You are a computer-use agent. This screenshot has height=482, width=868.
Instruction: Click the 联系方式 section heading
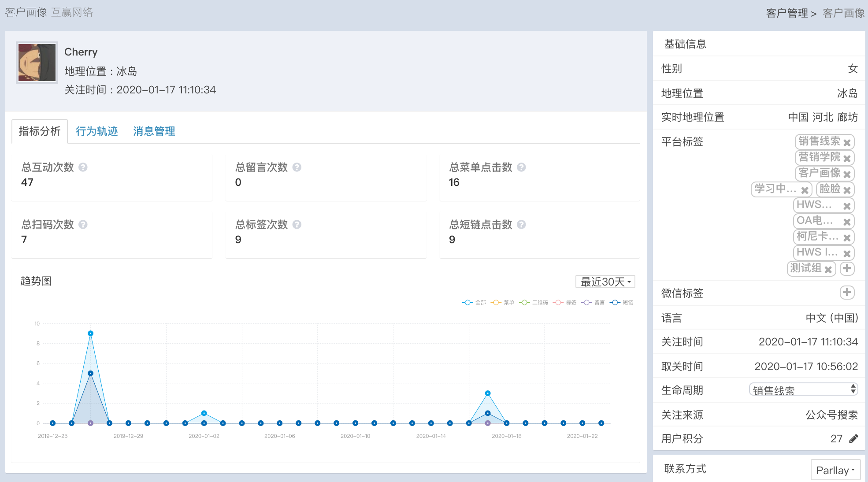tap(685, 469)
